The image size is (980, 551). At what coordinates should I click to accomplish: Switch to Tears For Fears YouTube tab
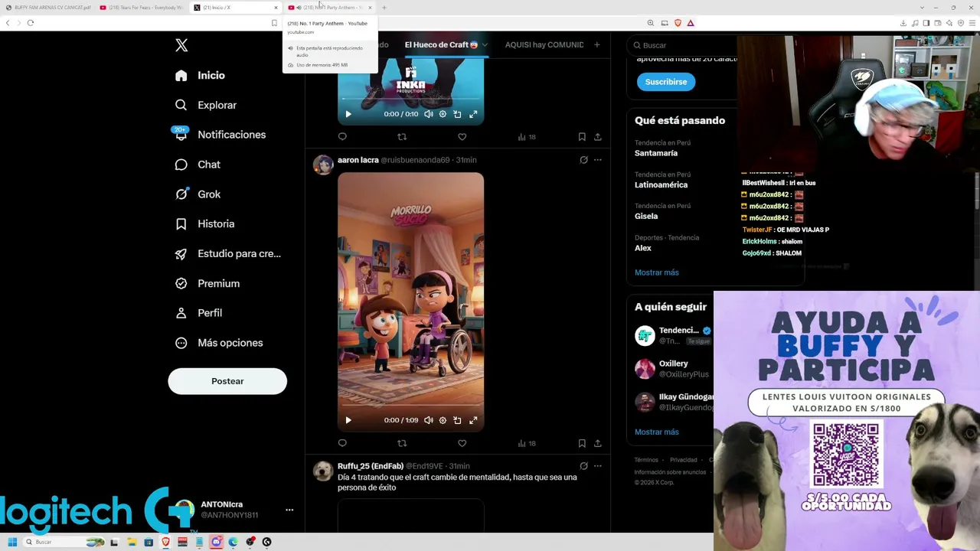[x=142, y=8]
